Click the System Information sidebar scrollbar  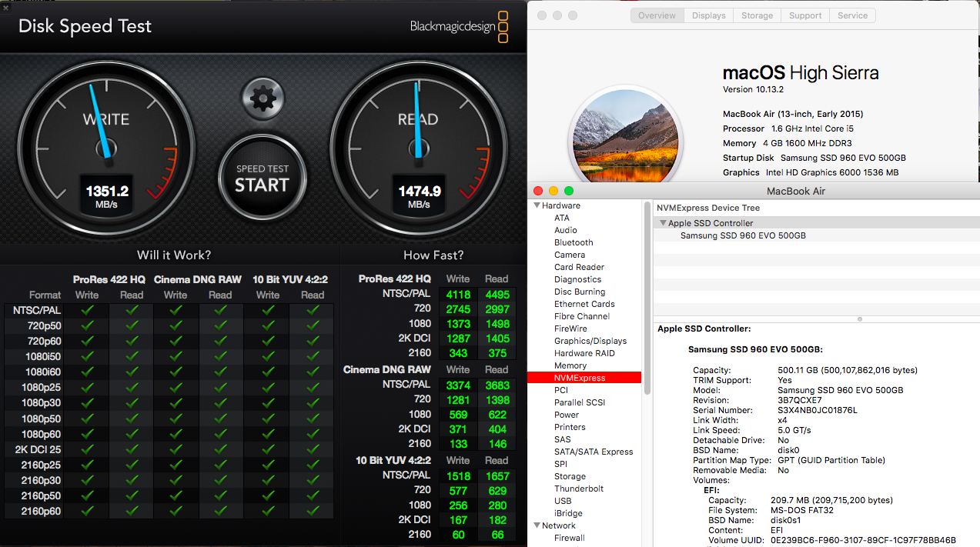[647, 297]
